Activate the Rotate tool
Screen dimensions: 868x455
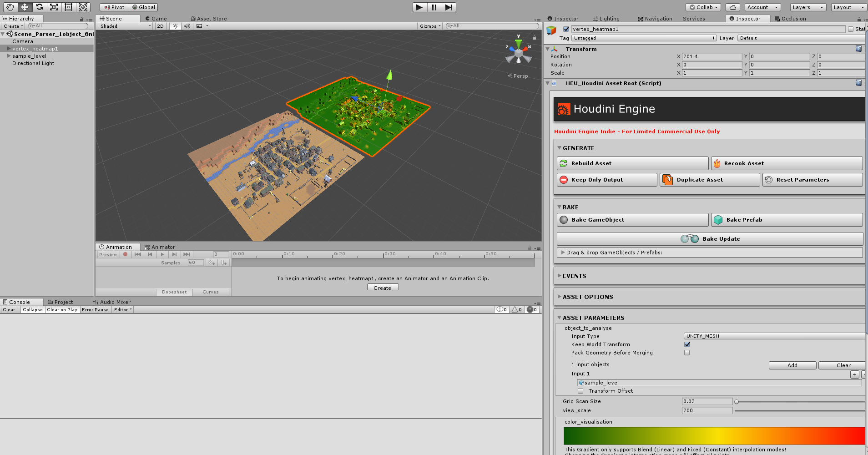[x=40, y=7]
